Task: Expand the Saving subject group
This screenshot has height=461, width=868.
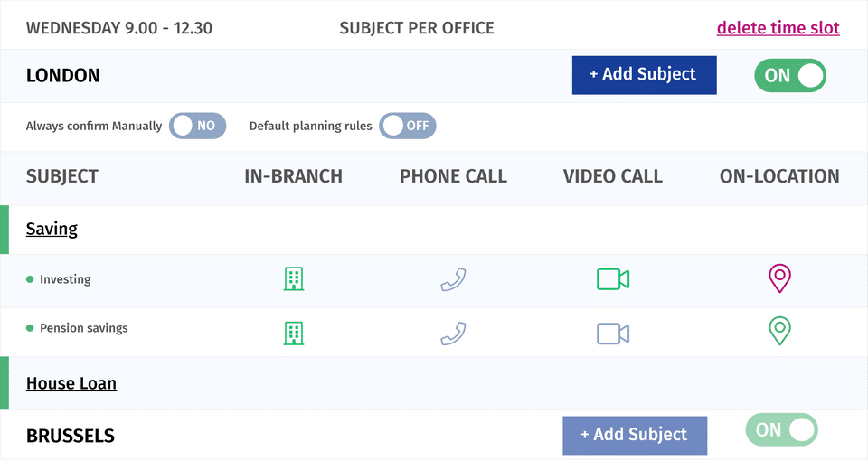Action: [52, 230]
